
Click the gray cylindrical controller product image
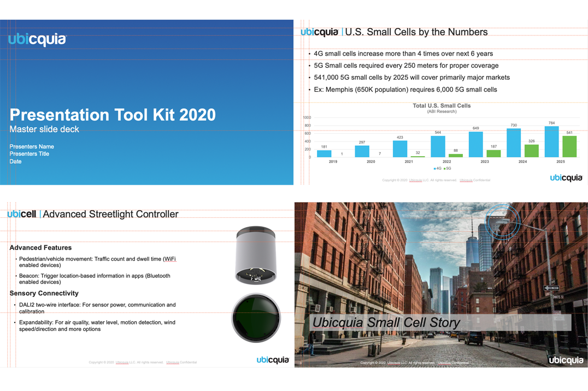[256, 255]
